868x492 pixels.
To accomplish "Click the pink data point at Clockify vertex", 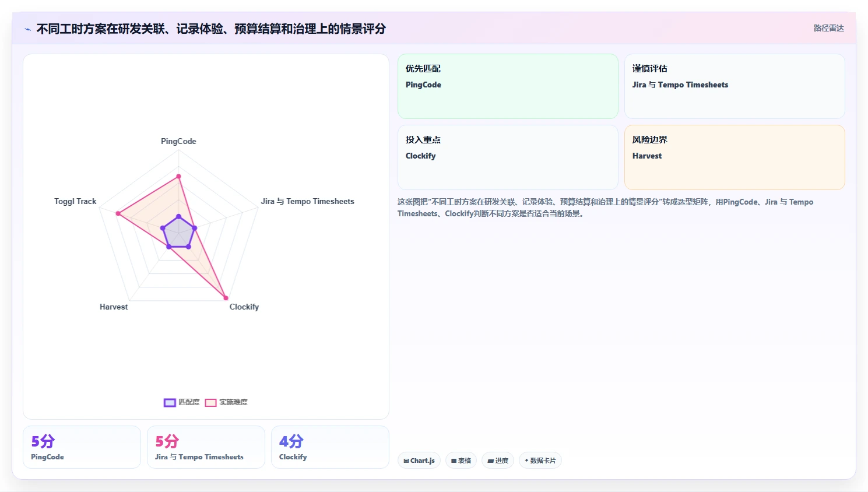I will [226, 298].
